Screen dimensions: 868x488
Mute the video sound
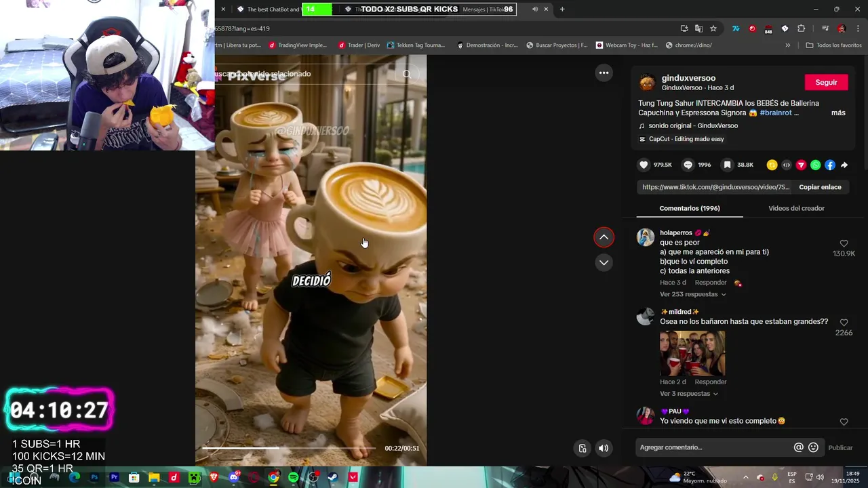[604, 448]
